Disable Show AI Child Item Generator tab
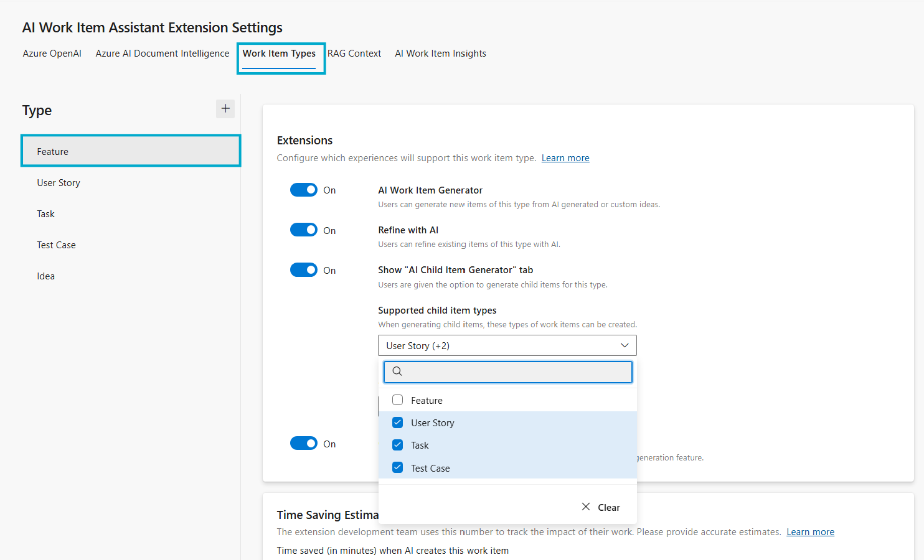 click(x=304, y=269)
